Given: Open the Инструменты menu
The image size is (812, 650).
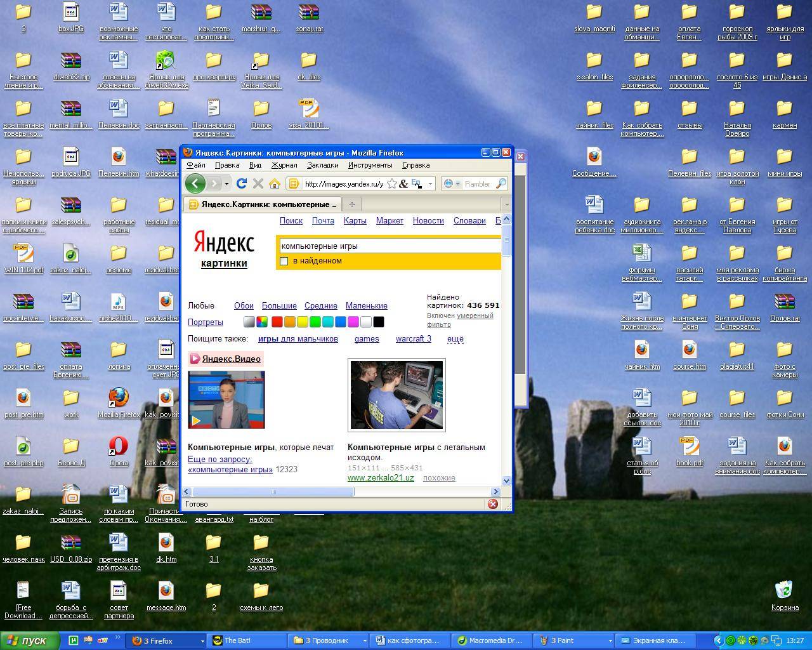Looking at the screenshot, I should point(370,165).
